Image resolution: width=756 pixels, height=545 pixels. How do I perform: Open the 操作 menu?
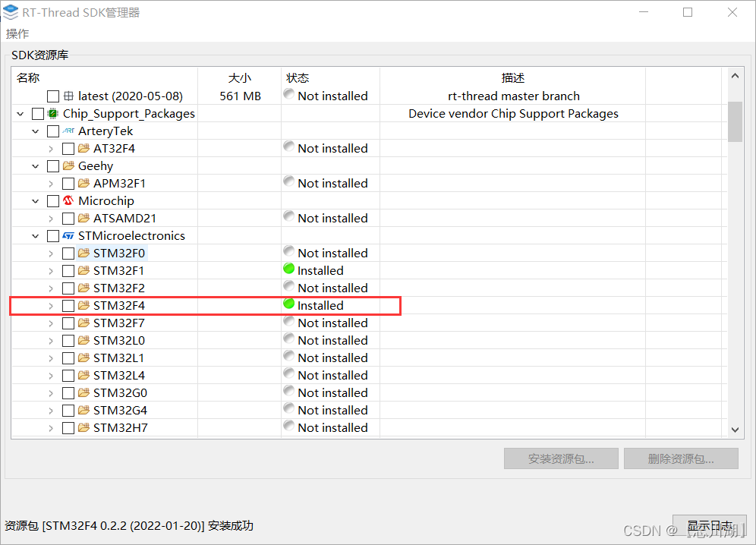pos(17,33)
